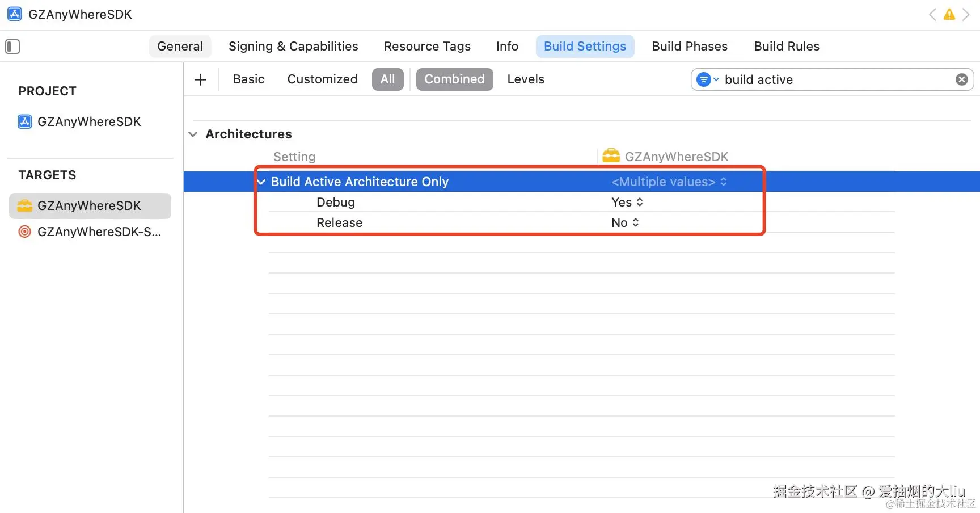
Task: Click the Setting column header
Action: [294, 157]
